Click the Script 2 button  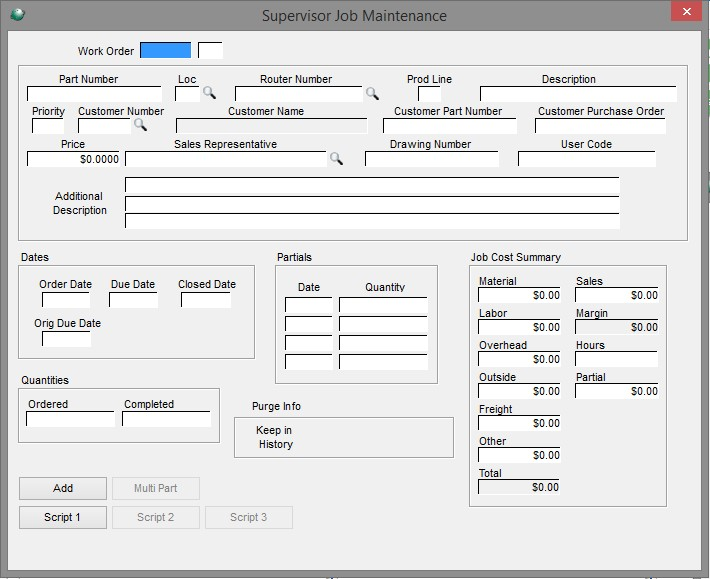(156, 517)
